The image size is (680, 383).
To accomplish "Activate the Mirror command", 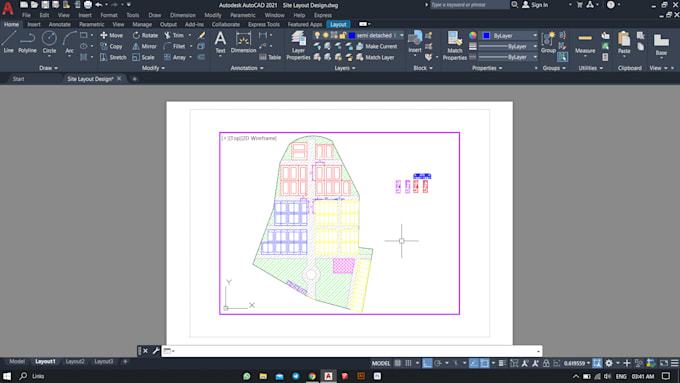I will [144, 46].
